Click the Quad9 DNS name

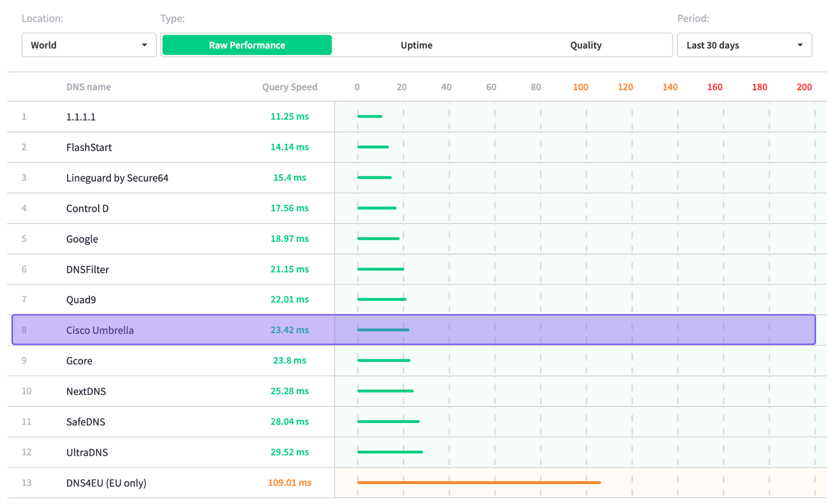pos(81,300)
